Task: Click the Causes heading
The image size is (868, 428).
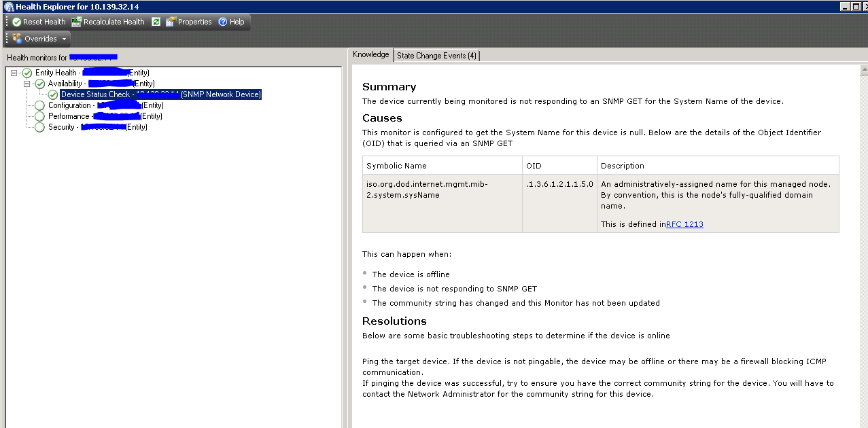Action: click(382, 118)
